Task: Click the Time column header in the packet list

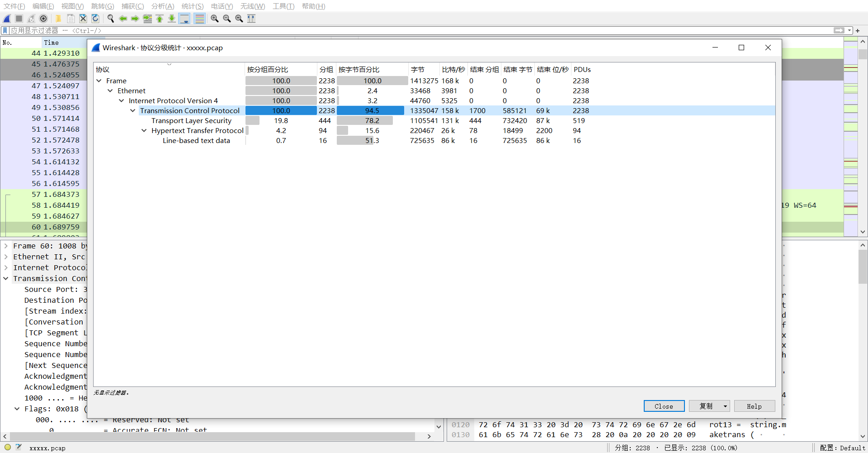Action: [64, 43]
